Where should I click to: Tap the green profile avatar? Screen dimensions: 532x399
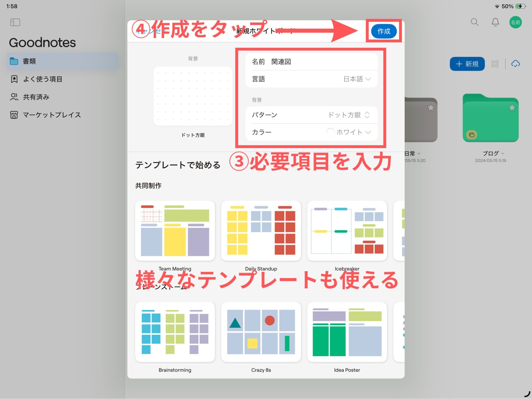point(515,22)
